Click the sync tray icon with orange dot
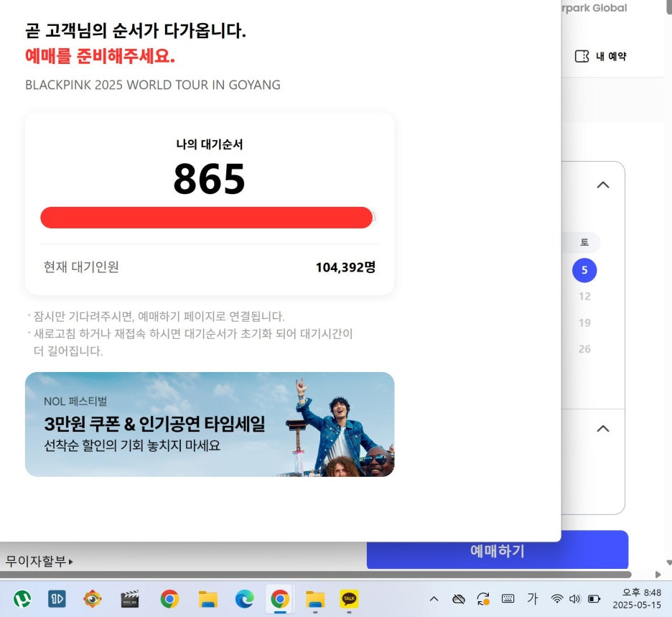Image resolution: width=672 pixels, height=617 pixels. [x=483, y=598]
